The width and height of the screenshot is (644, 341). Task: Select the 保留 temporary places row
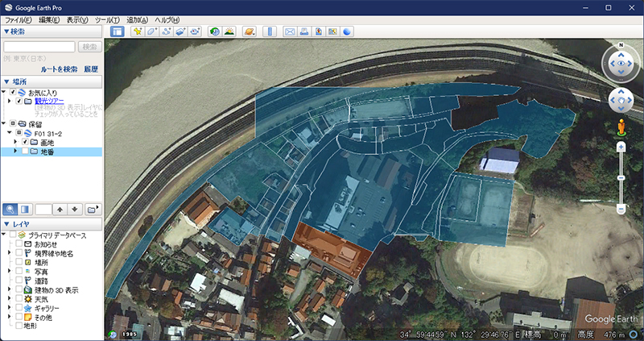pyautogui.click(x=52, y=124)
